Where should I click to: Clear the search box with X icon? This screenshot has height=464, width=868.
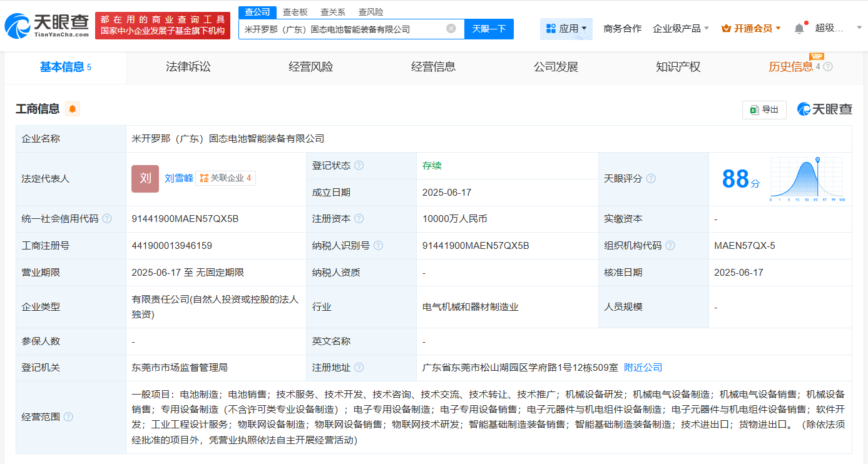(x=451, y=29)
